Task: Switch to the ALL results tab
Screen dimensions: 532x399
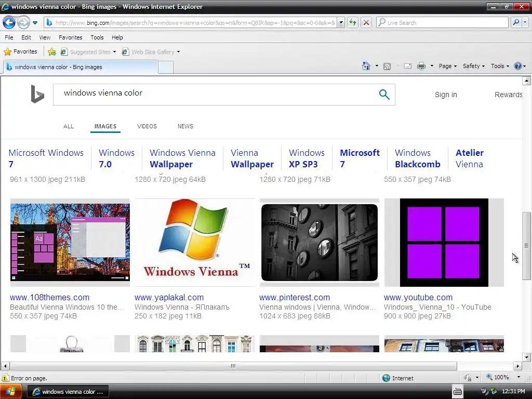Action: (68, 126)
